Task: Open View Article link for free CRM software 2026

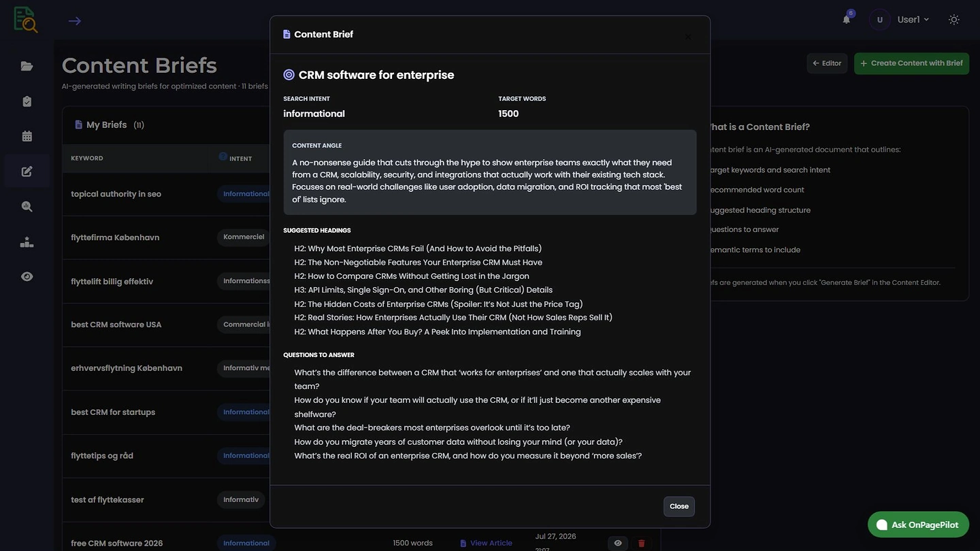Action: coord(486,543)
